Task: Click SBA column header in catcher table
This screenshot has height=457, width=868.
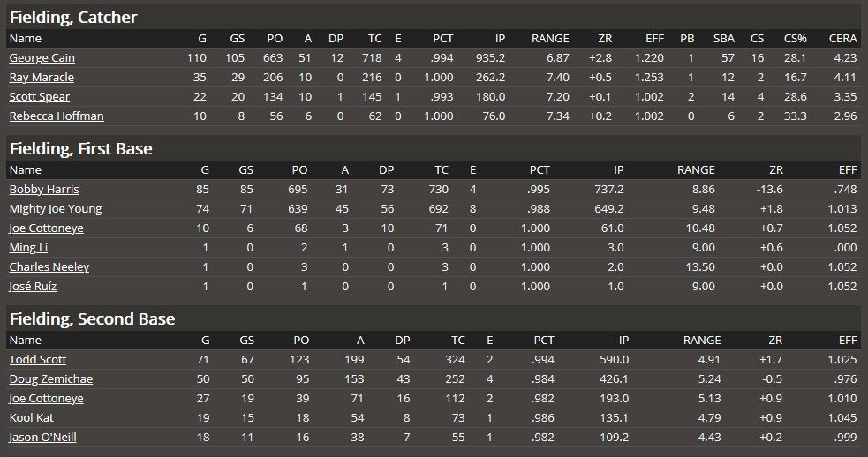Action: pyautogui.click(x=723, y=39)
